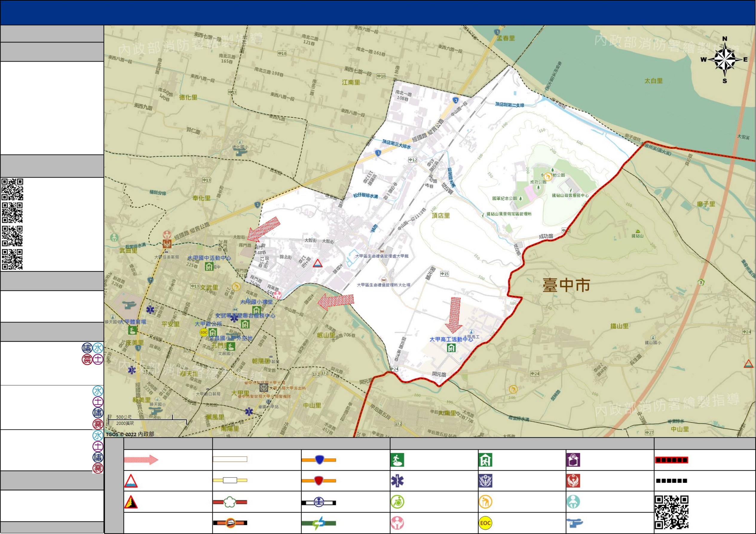Select the outdoor evacuation runner icon in legend

click(397, 460)
